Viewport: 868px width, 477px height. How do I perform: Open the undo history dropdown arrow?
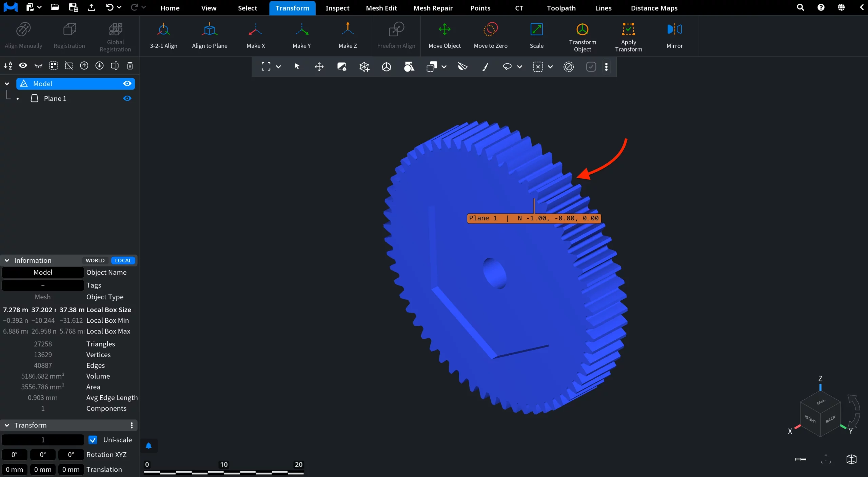click(x=119, y=7)
